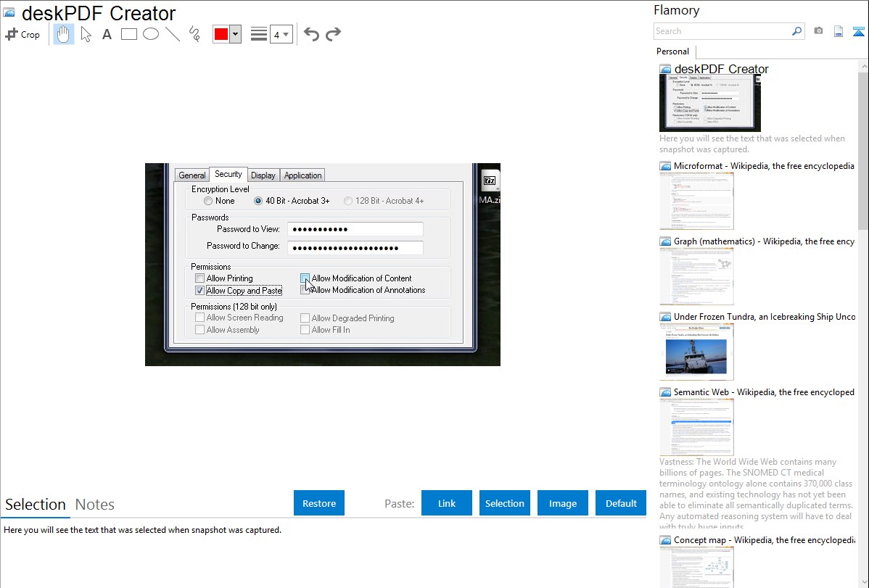Viewport: 869px width, 588px height.
Task: Toggle Allow Assembly checkbox
Action: coord(200,330)
